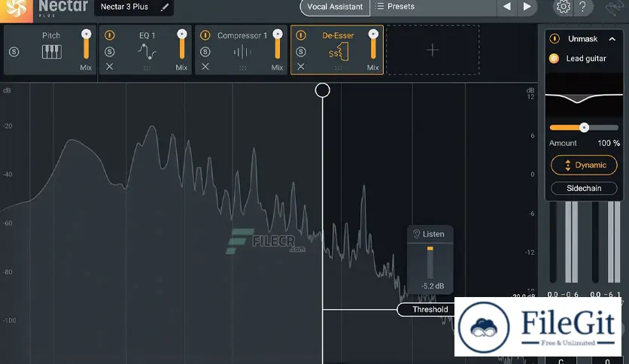Open Vocal Assistant
This screenshot has height=364, width=629.
tap(335, 7)
